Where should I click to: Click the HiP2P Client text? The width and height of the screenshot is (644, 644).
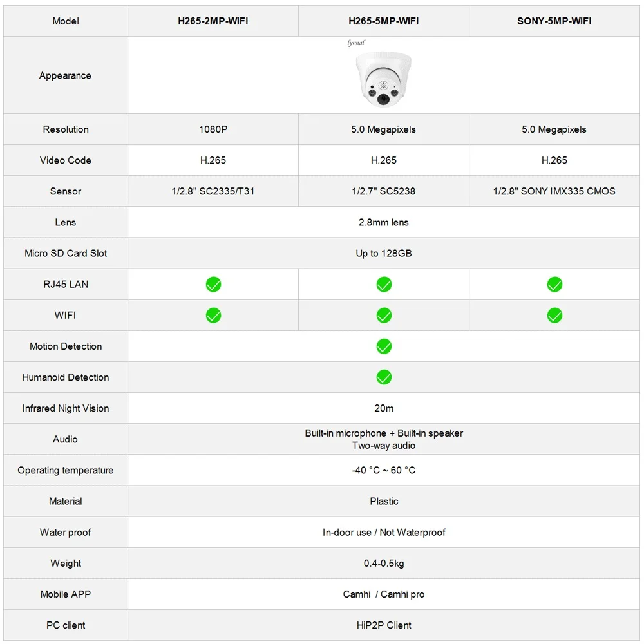tap(384, 625)
